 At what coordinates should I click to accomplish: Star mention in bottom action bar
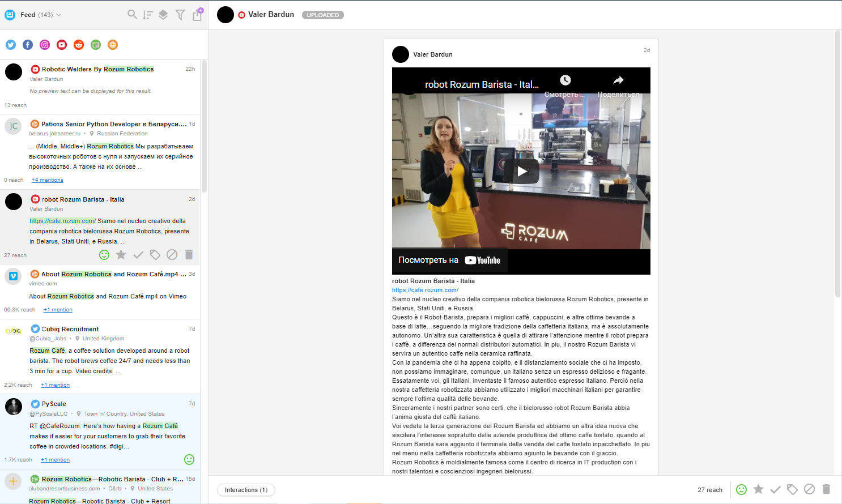(x=758, y=489)
